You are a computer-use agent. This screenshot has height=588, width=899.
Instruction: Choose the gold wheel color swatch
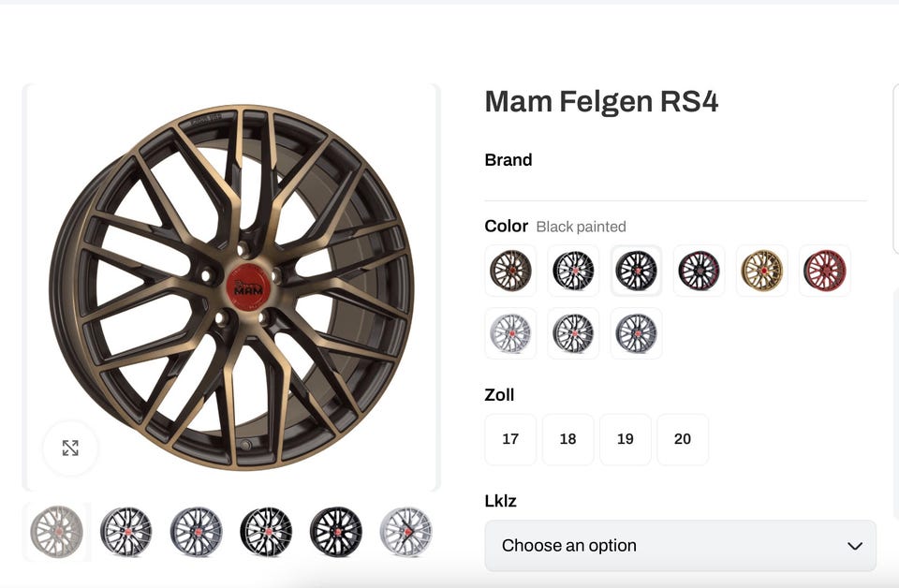coord(761,271)
